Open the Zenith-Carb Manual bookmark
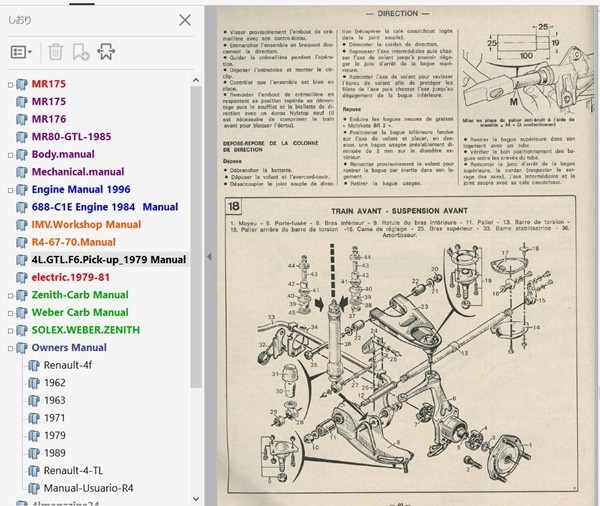 [80, 295]
